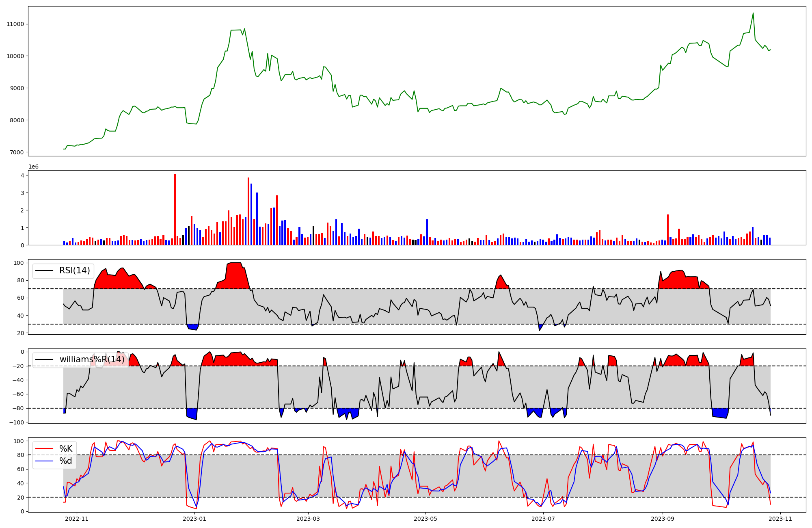Click the −100 tick on the Williams %R axis

click(x=17, y=422)
